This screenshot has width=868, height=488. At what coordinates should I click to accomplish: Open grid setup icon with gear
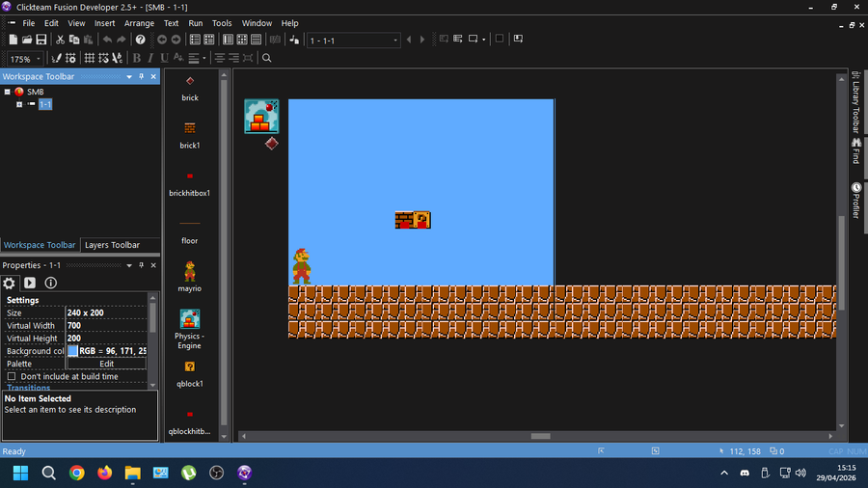click(x=70, y=58)
